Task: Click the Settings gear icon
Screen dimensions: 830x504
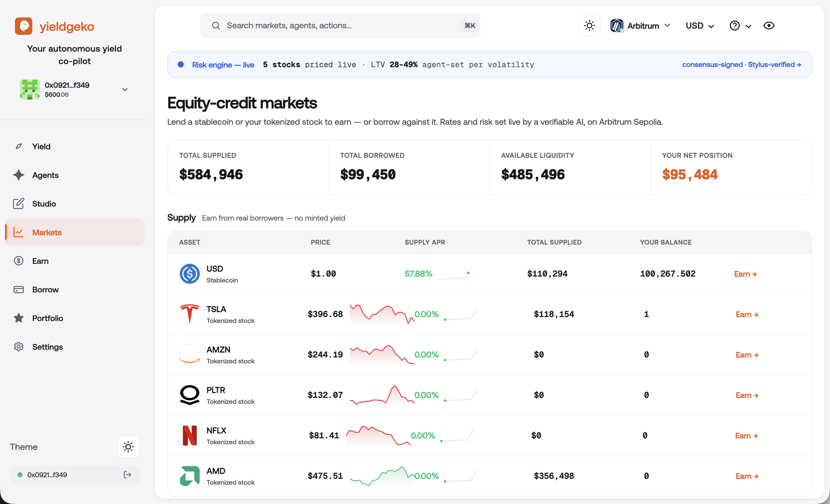Action: click(x=19, y=347)
